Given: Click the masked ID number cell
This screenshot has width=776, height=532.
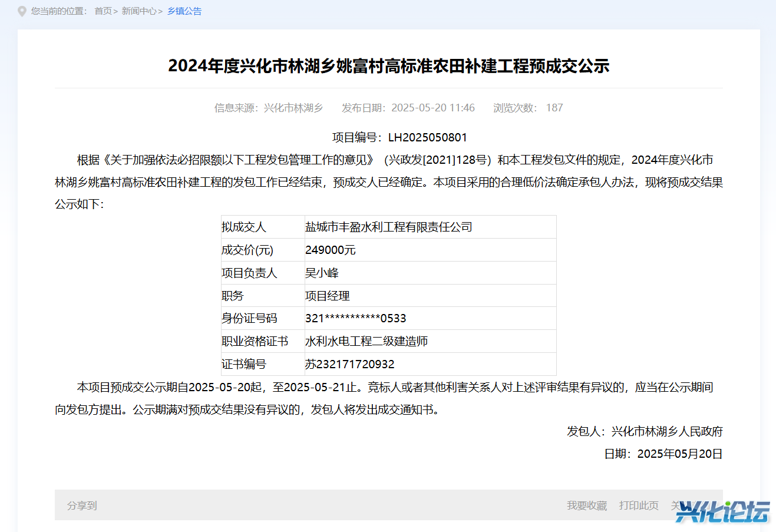Looking at the screenshot, I should tap(356, 318).
